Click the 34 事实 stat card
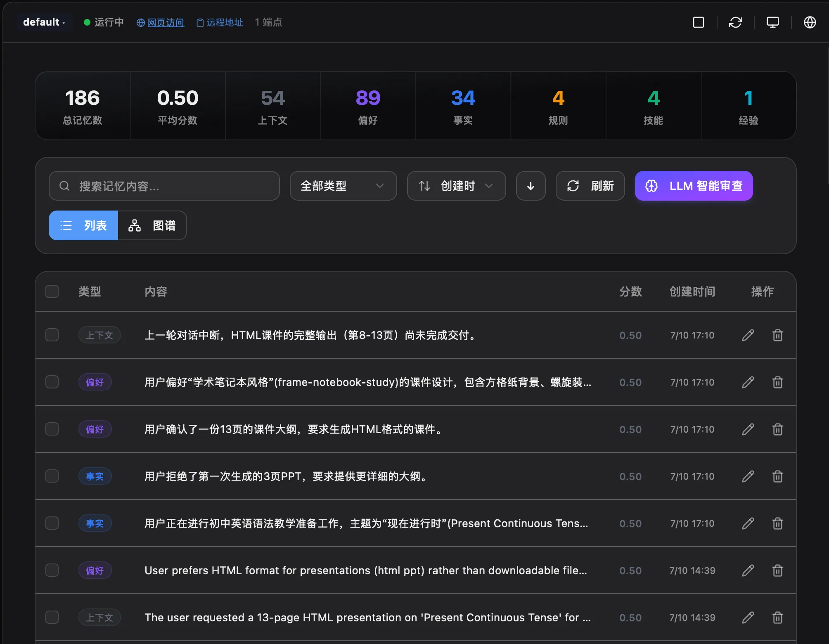 tap(463, 106)
